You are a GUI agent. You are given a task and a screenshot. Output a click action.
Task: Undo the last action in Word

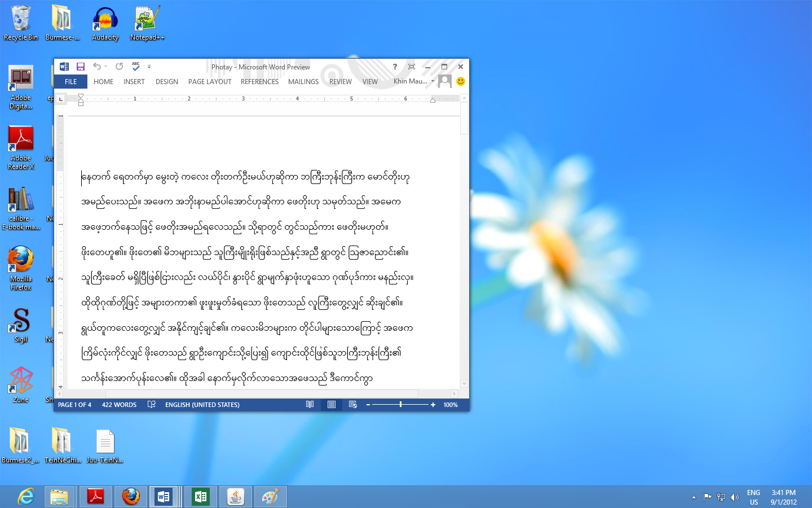pyautogui.click(x=97, y=67)
